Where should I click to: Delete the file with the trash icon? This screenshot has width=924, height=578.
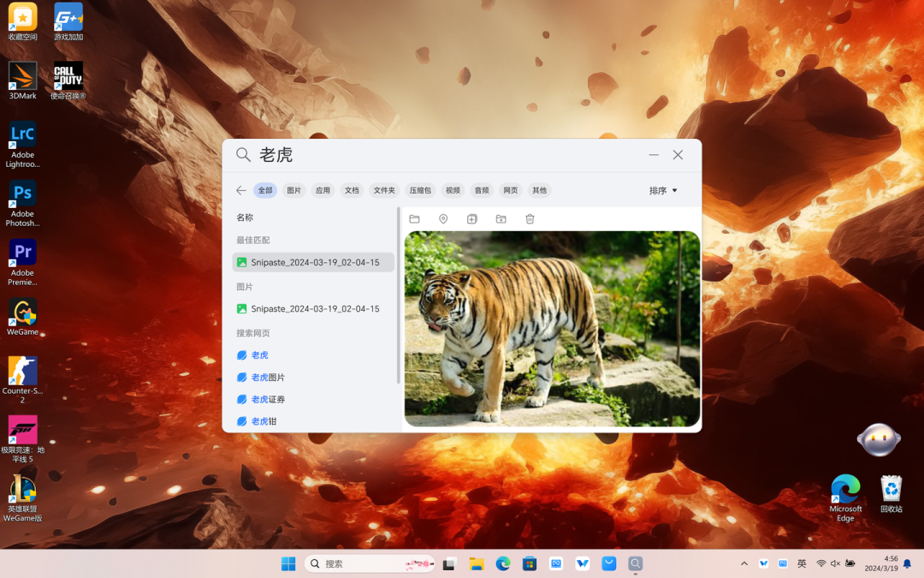[x=530, y=219]
